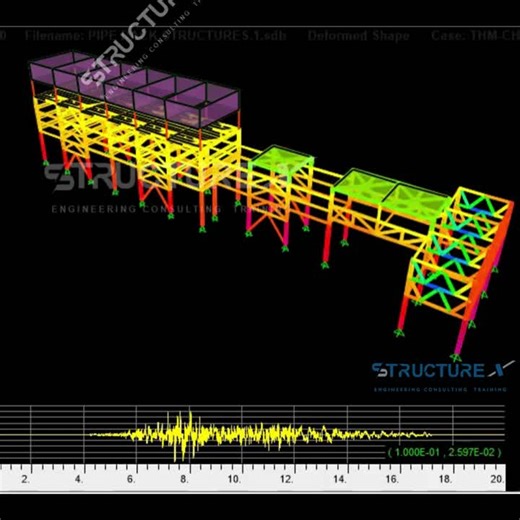This screenshot has height=520, width=520.
Task: Click the coordinate readout (1.000E-01 , 2.597E-02)
Action: click(445, 452)
